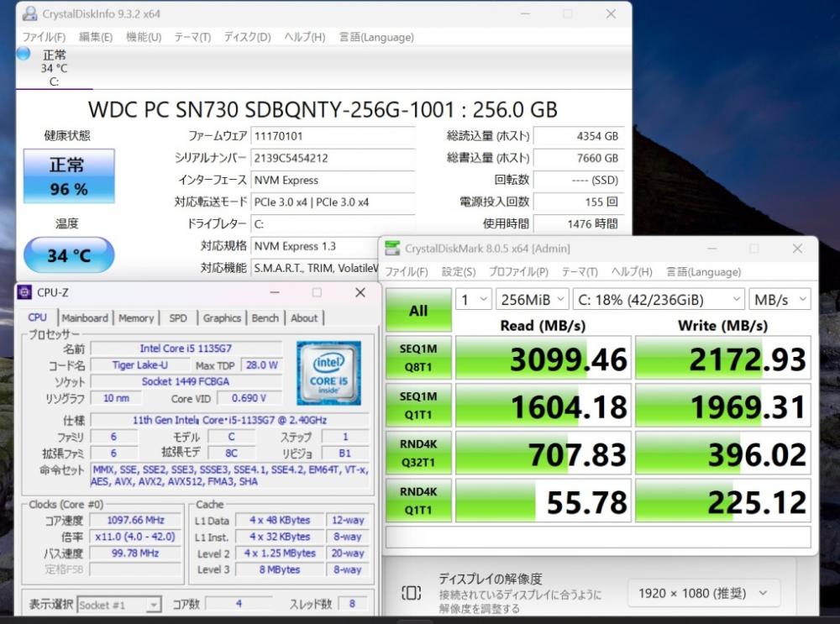Click the NVM Express 1.3 standard value

click(316, 246)
